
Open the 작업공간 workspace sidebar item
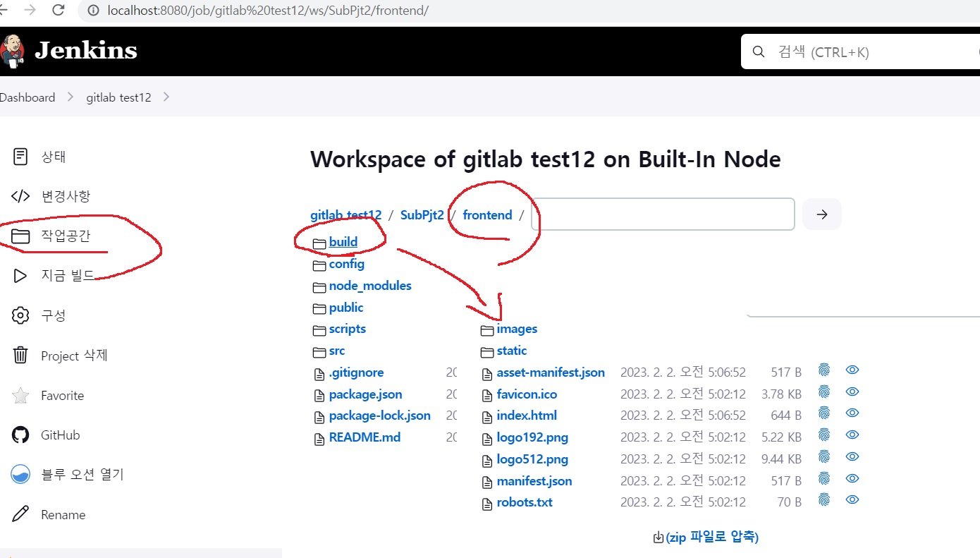(x=66, y=236)
